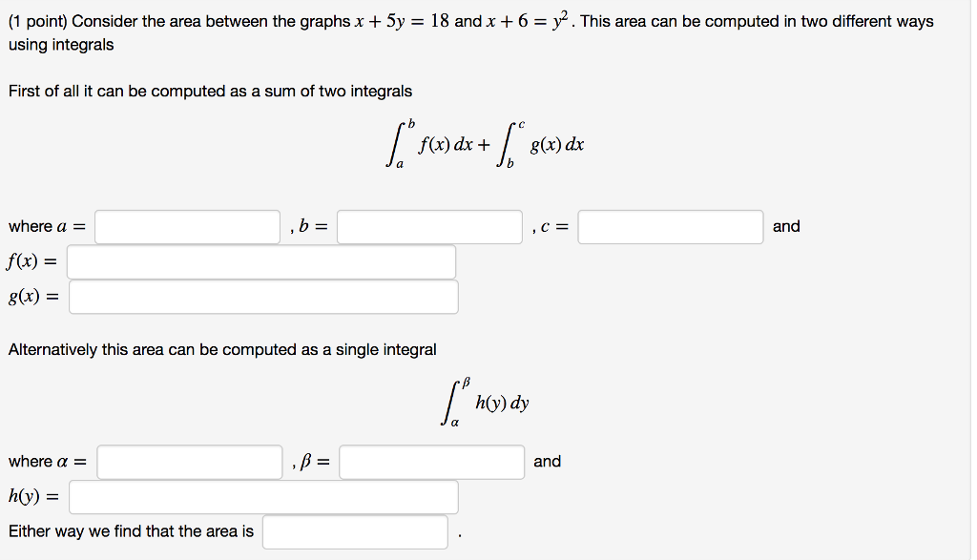Select the h(y) answer box
This screenshot has height=560, width=977.
264,496
